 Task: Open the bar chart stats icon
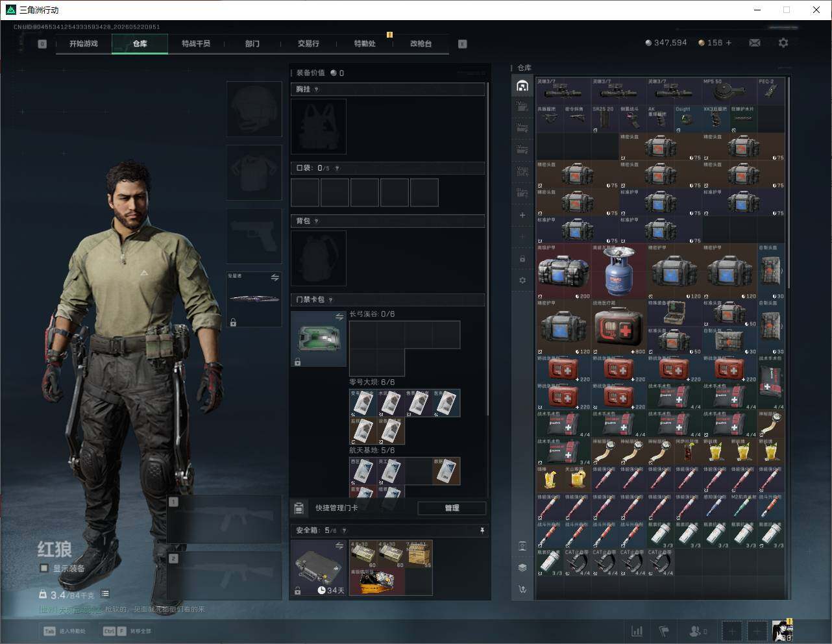637,631
